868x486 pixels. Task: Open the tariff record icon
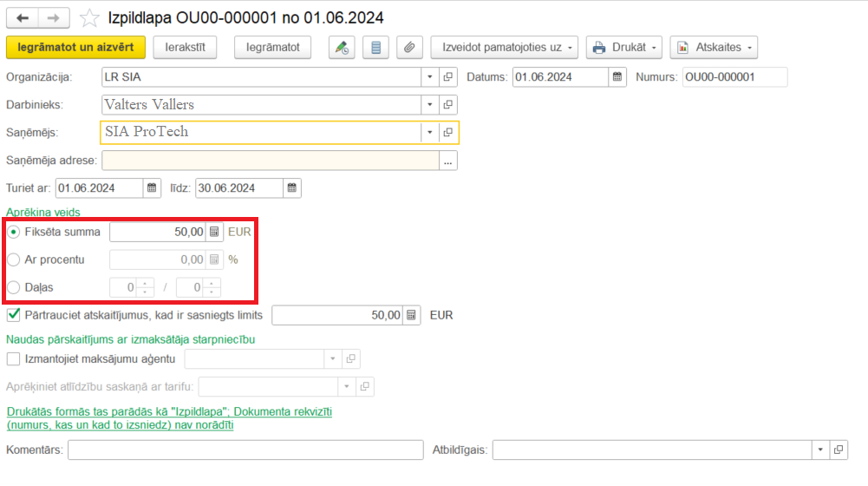pos(365,386)
